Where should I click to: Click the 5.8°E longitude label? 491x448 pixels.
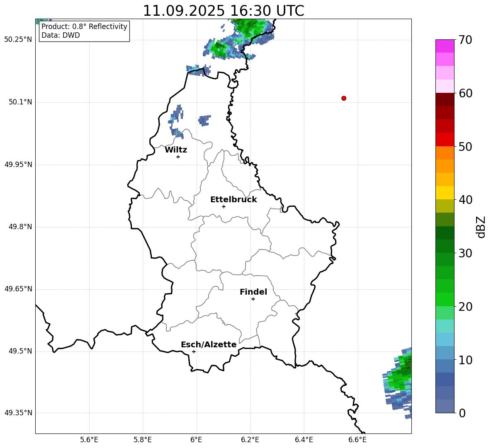pos(143,440)
